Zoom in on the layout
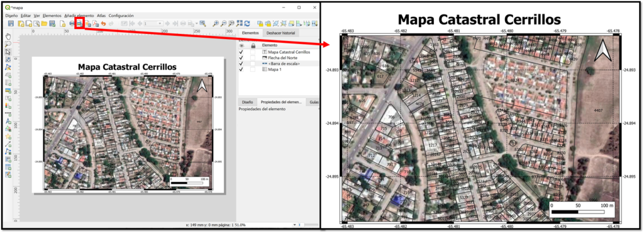The width and height of the screenshot is (644, 233). [216, 23]
